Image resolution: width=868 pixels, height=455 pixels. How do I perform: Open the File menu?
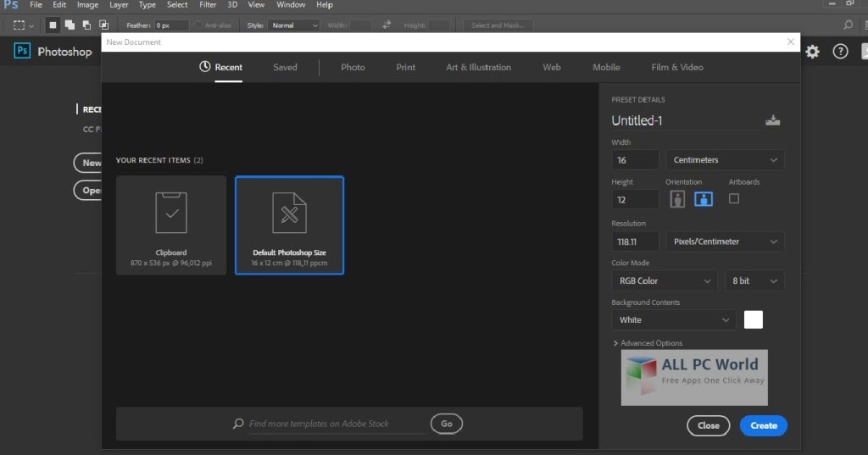[x=36, y=5]
